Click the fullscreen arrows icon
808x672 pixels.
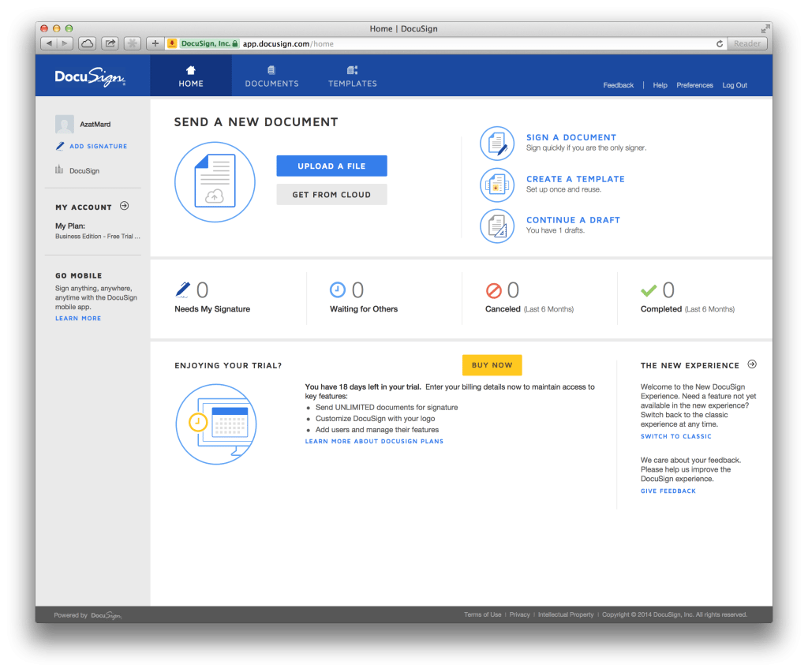click(x=765, y=29)
